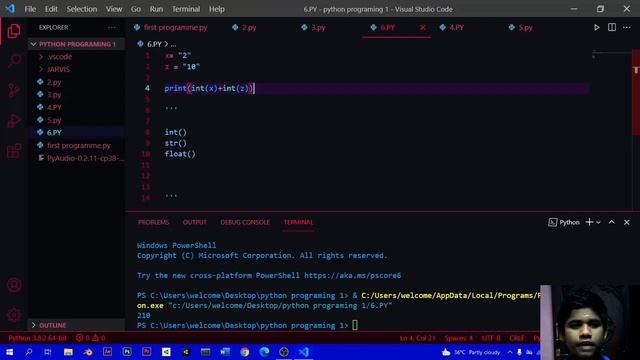Open Premiere Pro from the taskbar
Viewport: 640px width, 360px height.
[x=147, y=352]
